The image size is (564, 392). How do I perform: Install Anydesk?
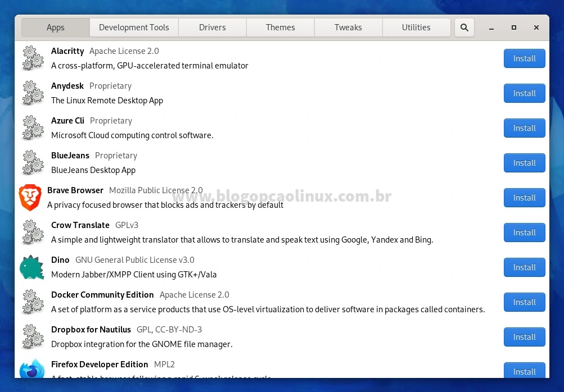pos(525,93)
